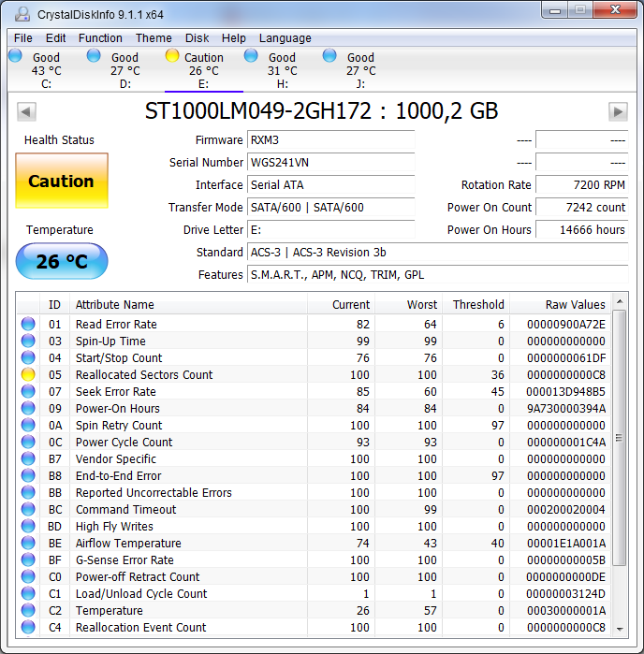Click the Worst column header
This screenshot has height=654, width=644.
point(409,304)
